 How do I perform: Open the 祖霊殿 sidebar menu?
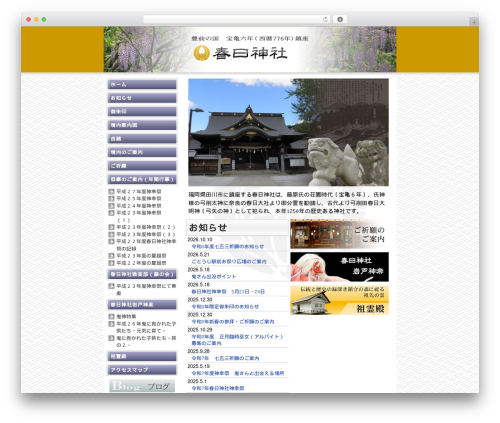tap(142, 356)
